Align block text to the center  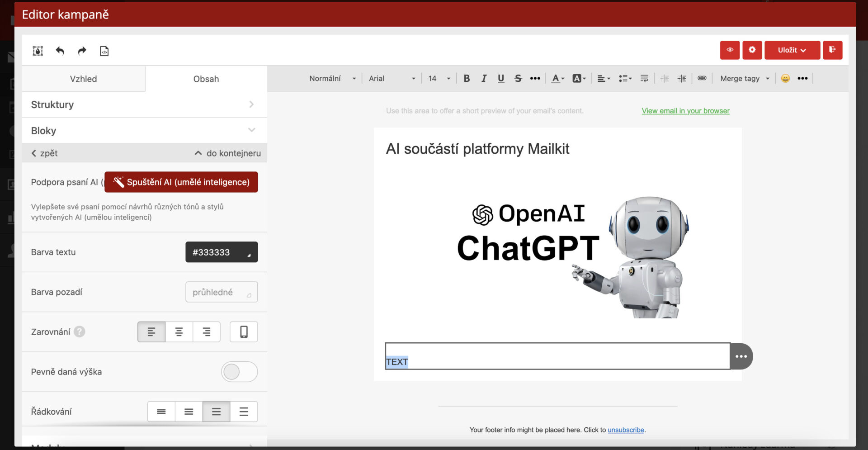[x=179, y=332]
